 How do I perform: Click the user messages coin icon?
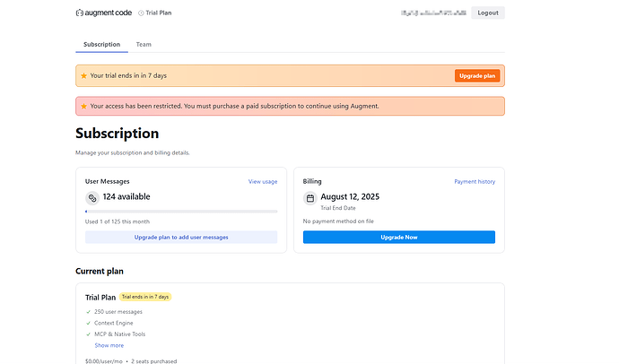(92, 198)
